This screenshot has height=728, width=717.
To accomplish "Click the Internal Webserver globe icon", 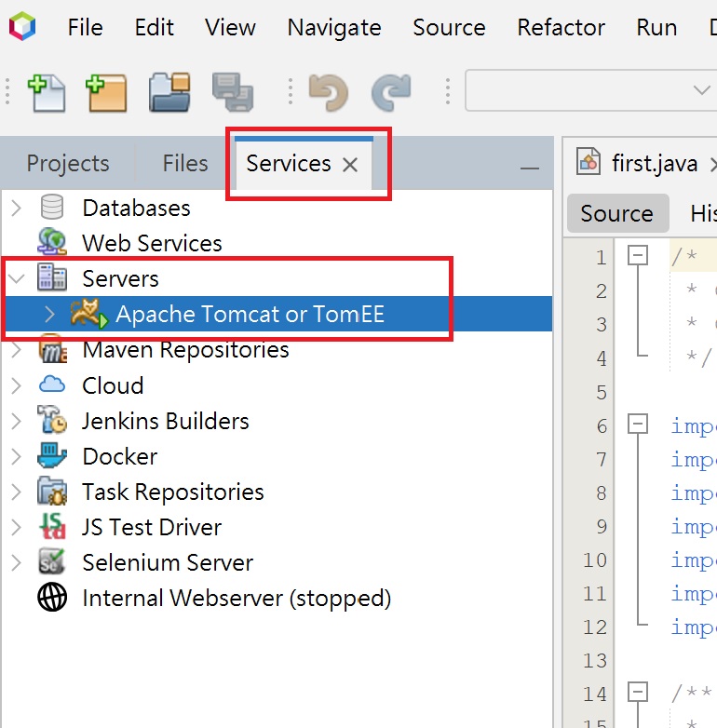I will (x=52, y=597).
